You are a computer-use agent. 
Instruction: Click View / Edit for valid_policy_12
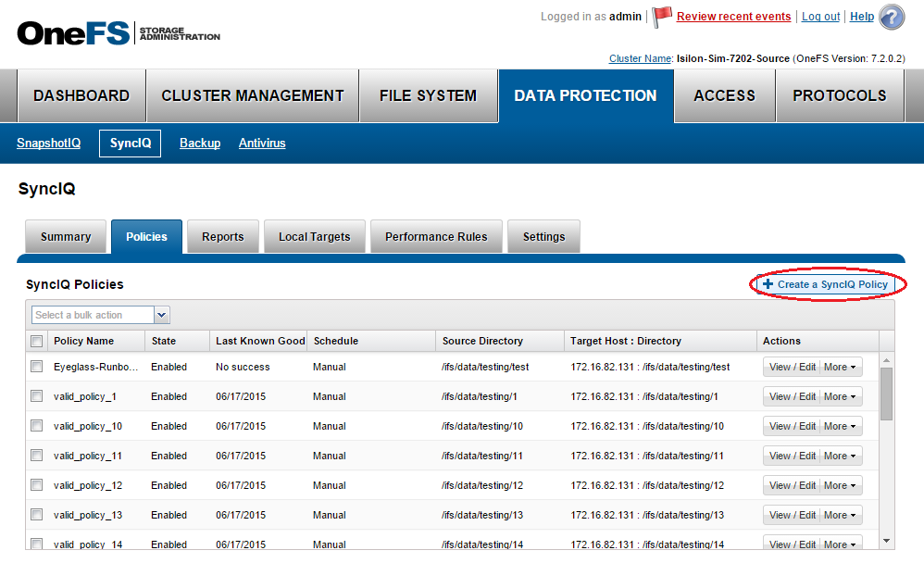pos(792,485)
